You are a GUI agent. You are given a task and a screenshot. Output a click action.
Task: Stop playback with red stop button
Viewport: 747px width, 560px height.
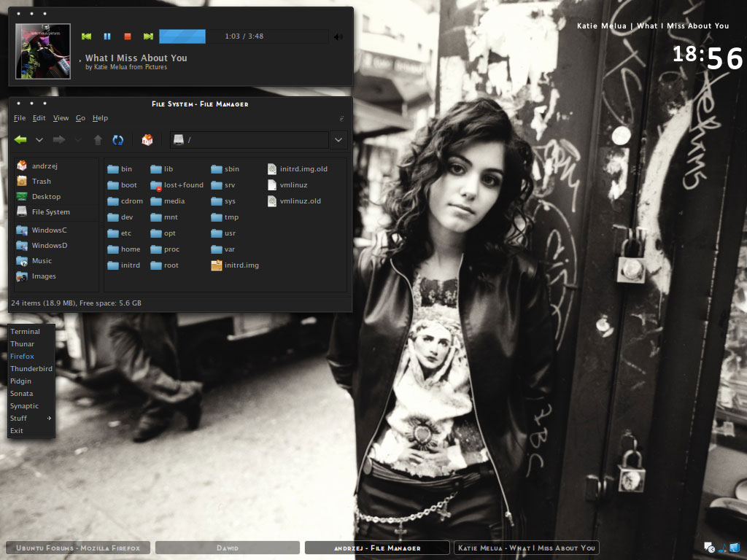(128, 36)
